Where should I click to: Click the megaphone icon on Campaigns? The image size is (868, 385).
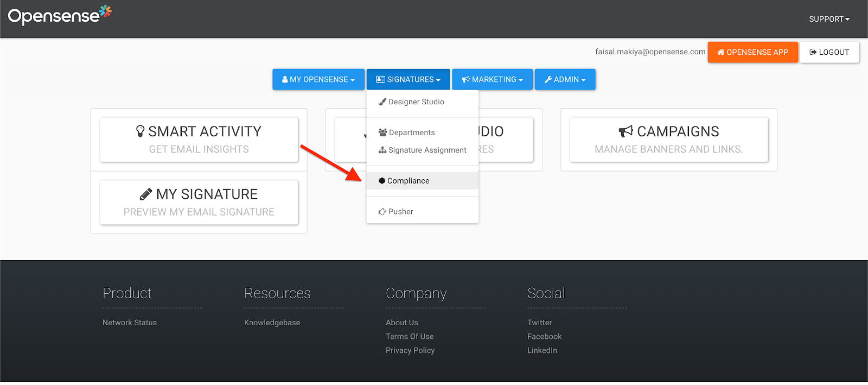(x=626, y=131)
